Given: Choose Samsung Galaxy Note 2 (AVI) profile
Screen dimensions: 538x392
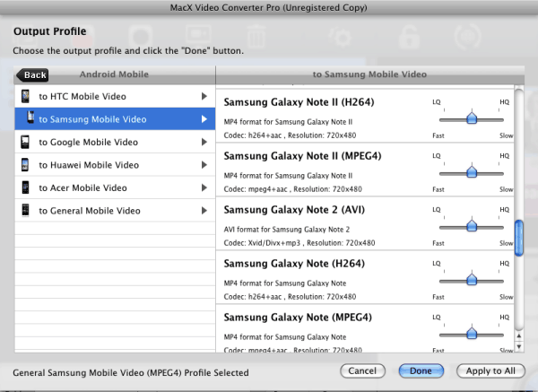Looking at the screenshot, I should (x=365, y=223).
